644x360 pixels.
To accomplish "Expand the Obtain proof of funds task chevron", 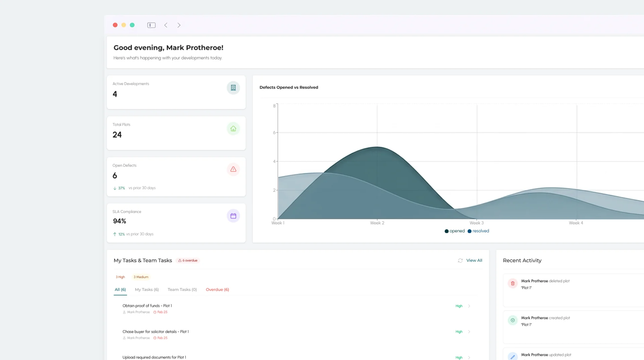I will point(469,306).
